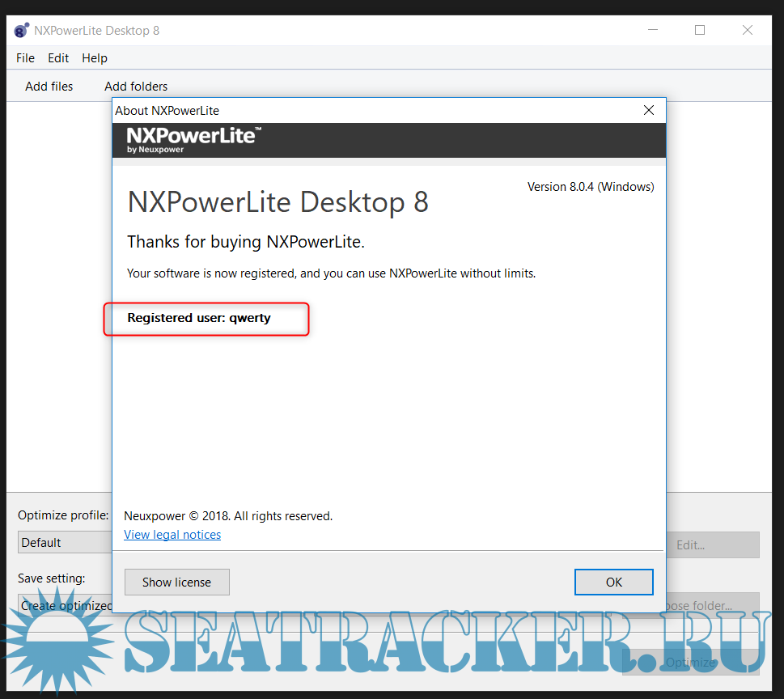Click the Registered user: qwerty text
The width and height of the screenshot is (784, 699).
[x=199, y=318]
